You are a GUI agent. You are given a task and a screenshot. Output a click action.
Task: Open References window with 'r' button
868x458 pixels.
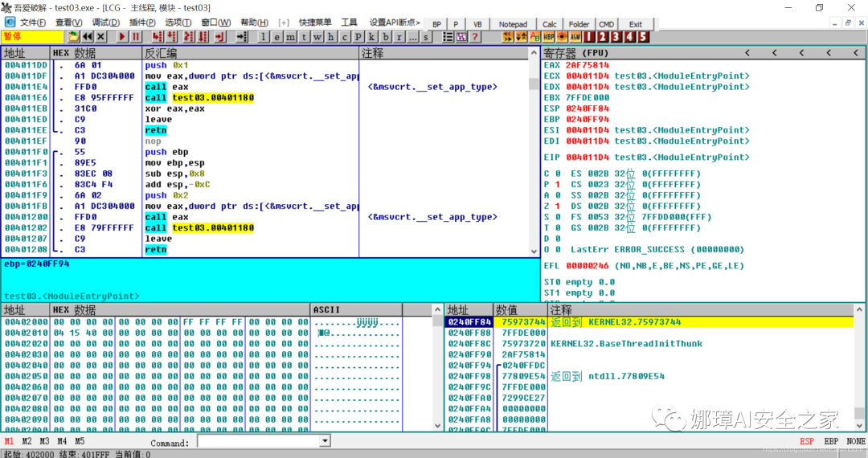[399, 36]
